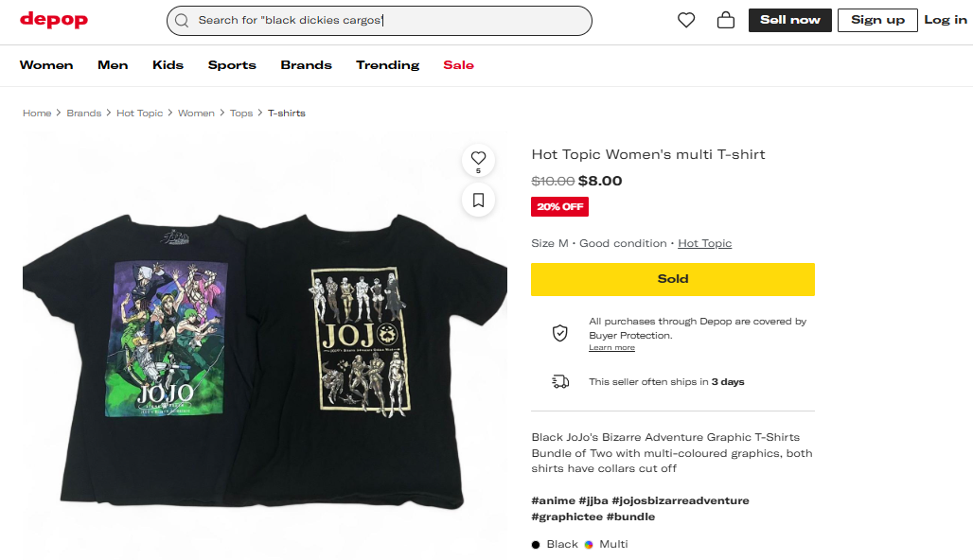Image resolution: width=973 pixels, height=560 pixels.
Task: Click the Sell now button
Action: tap(789, 20)
